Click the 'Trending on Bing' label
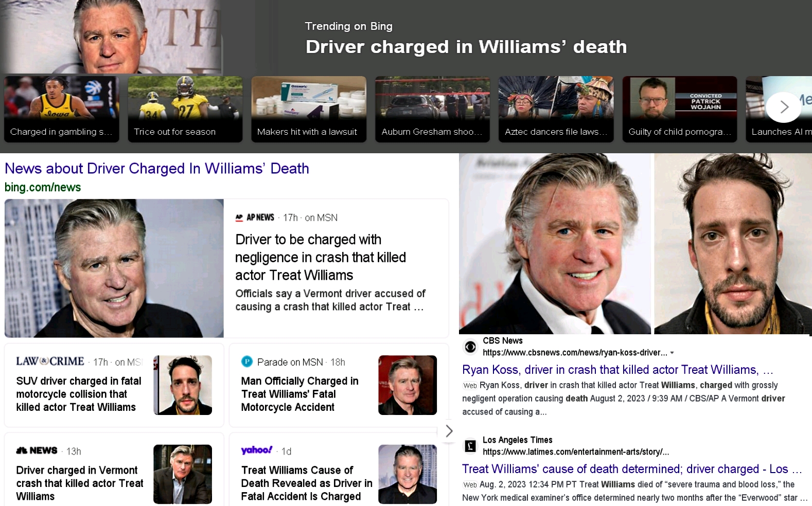Screen dimensions: 812x506 [x=348, y=26]
